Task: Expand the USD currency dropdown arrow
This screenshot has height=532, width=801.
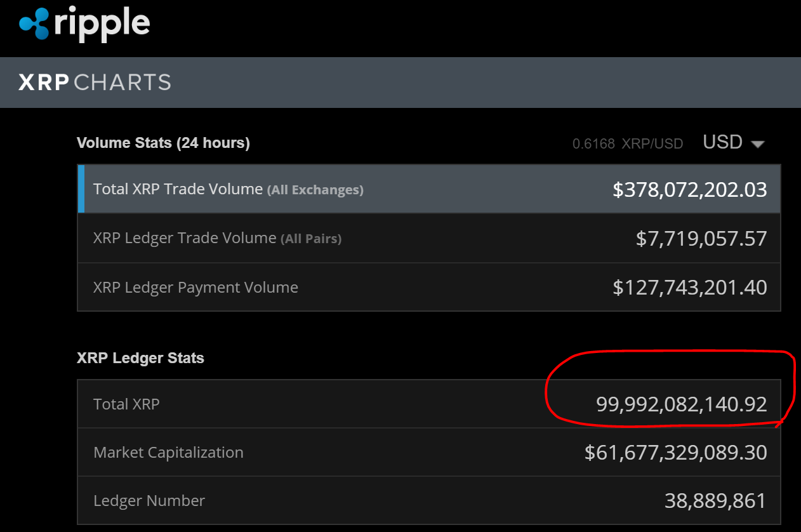Action: [x=757, y=144]
